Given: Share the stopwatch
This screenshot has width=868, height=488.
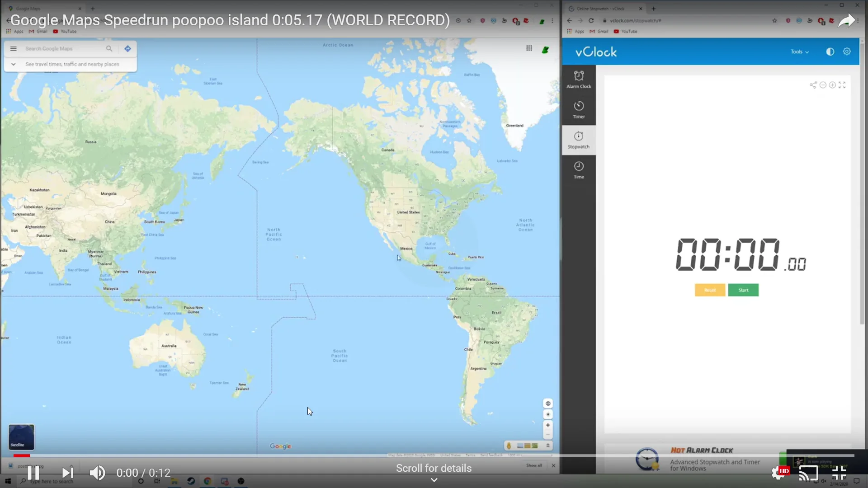Looking at the screenshot, I should 813,85.
